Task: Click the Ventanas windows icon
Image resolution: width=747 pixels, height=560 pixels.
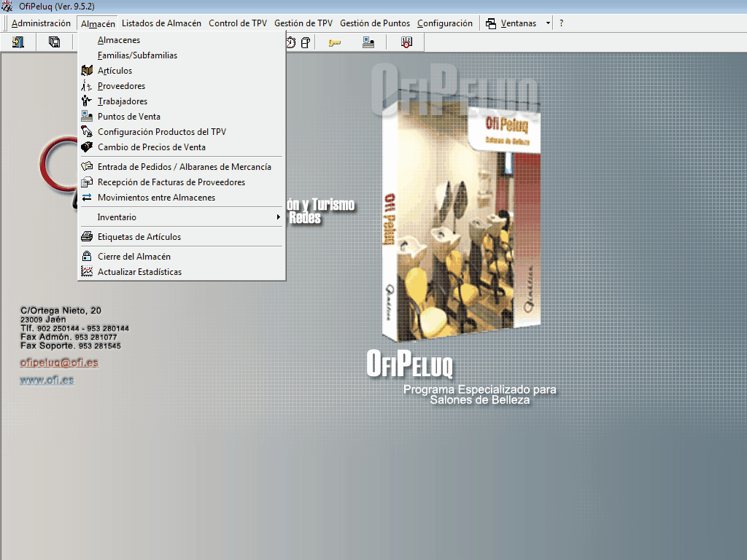Action: 491,23
